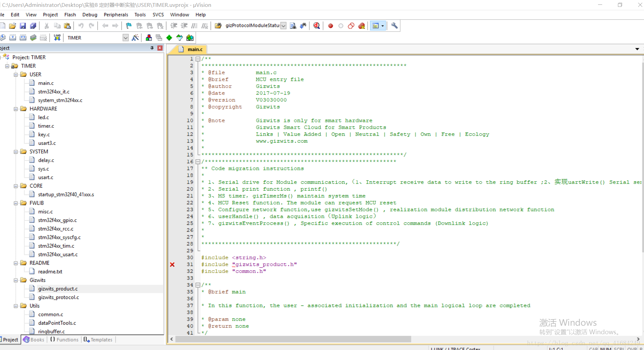Open the Flash menu
644x350 pixels.
(70, 15)
